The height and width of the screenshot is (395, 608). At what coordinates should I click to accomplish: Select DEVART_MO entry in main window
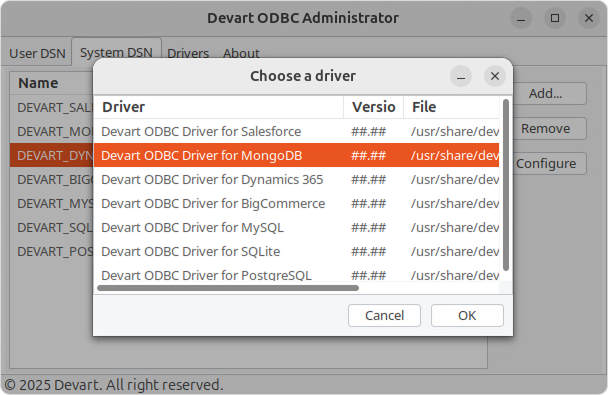point(52,131)
